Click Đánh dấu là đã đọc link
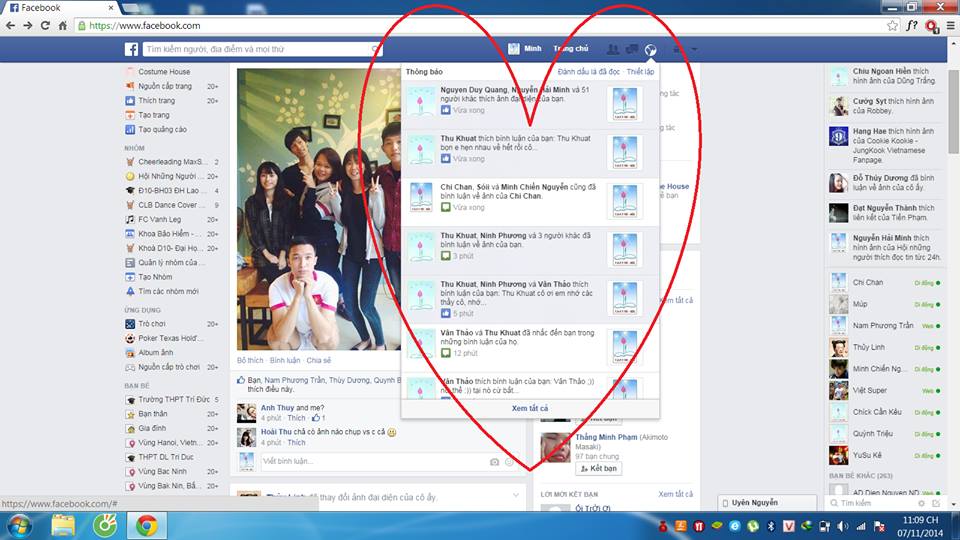Viewport: 960px width, 540px height. coord(588,72)
